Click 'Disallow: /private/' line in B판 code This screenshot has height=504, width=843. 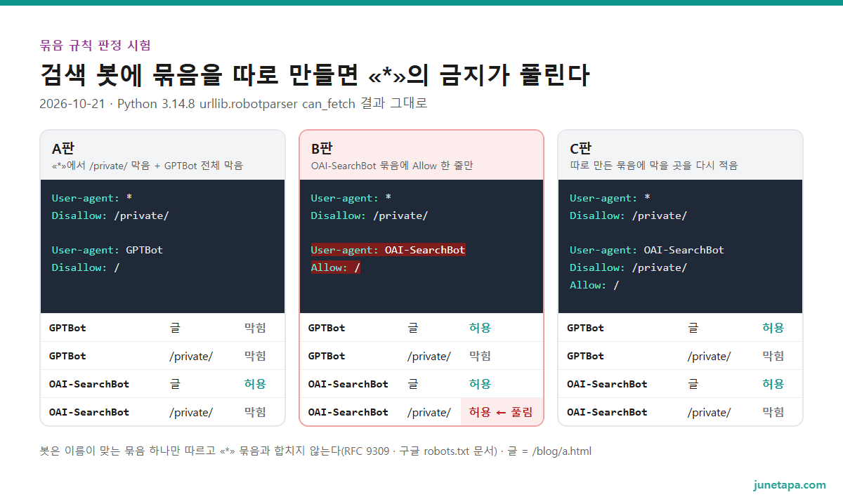(x=370, y=215)
